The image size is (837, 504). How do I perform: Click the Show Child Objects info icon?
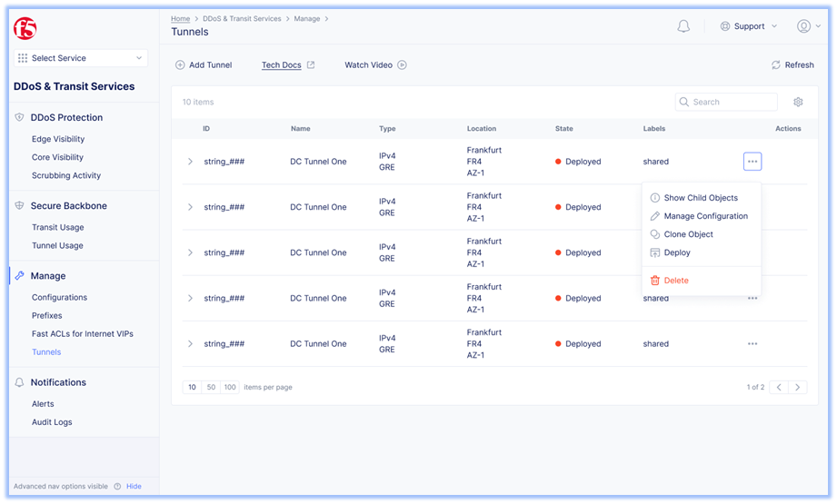(655, 198)
